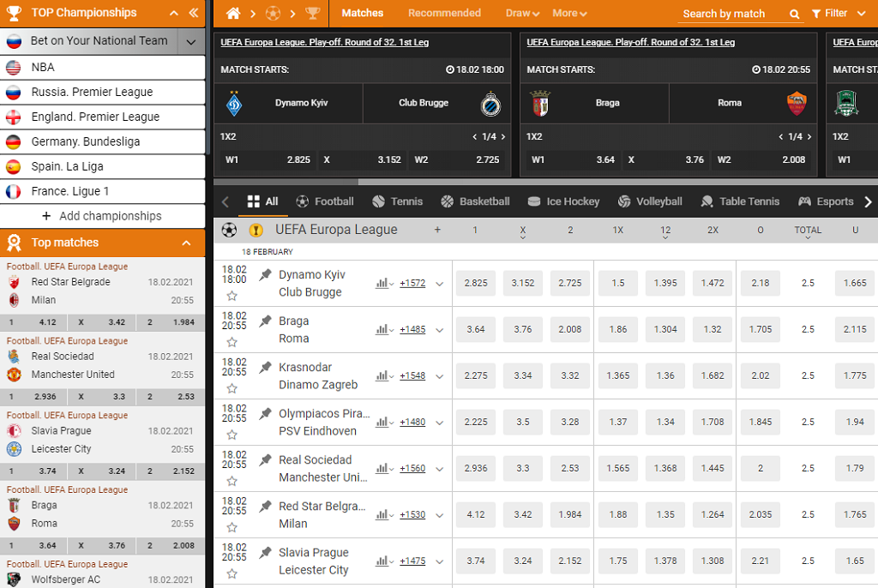
Task: Pin the Olympiacos vs PSV match
Action: click(266, 414)
